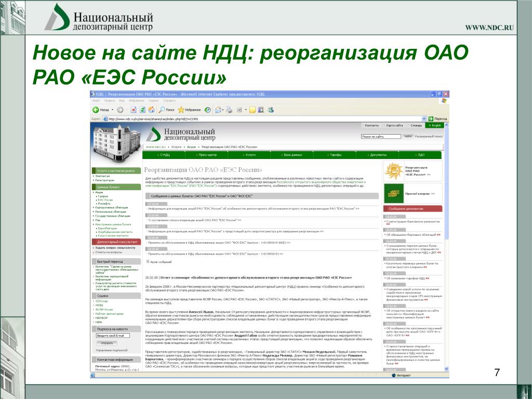The height and width of the screenshot is (399, 532).
Task: Click the Архив сообщений document icon
Action: coord(148,261)
